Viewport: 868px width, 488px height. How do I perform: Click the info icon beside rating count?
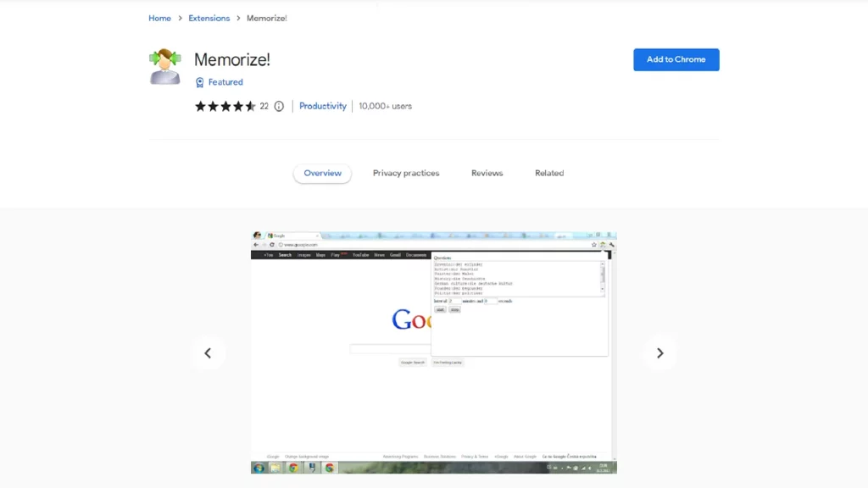[x=279, y=106]
